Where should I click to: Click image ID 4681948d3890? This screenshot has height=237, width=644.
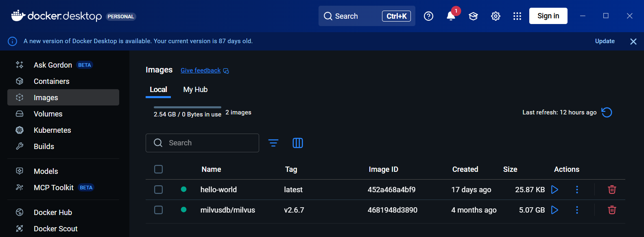click(392, 210)
